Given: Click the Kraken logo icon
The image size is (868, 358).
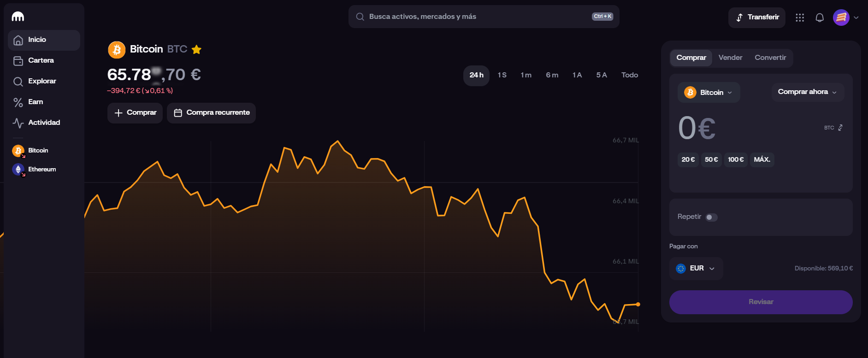Looking at the screenshot, I should tap(18, 17).
